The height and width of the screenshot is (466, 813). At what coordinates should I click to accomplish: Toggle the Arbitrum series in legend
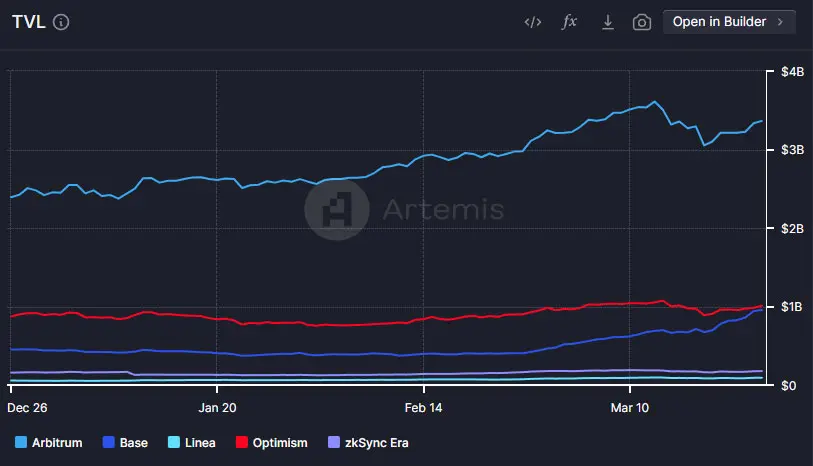(x=49, y=443)
